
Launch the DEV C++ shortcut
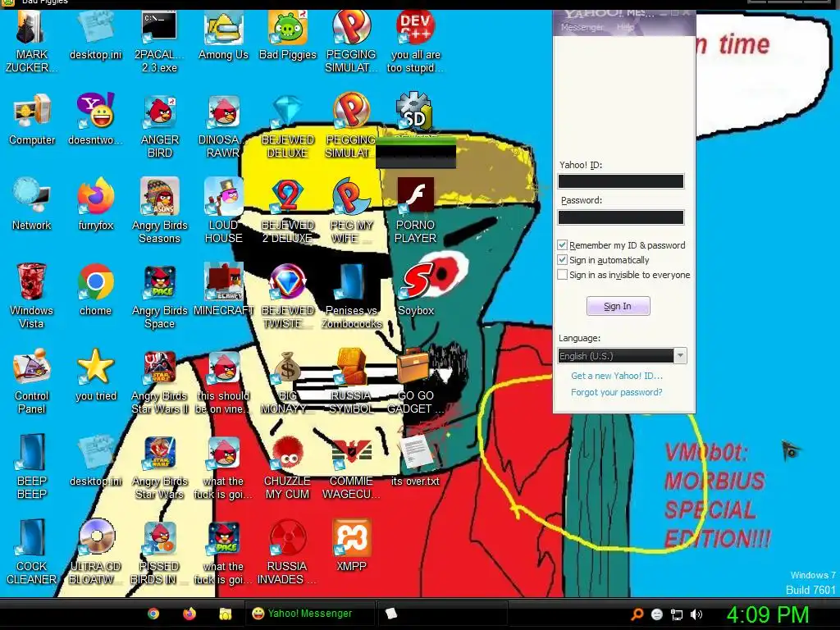(416, 42)
